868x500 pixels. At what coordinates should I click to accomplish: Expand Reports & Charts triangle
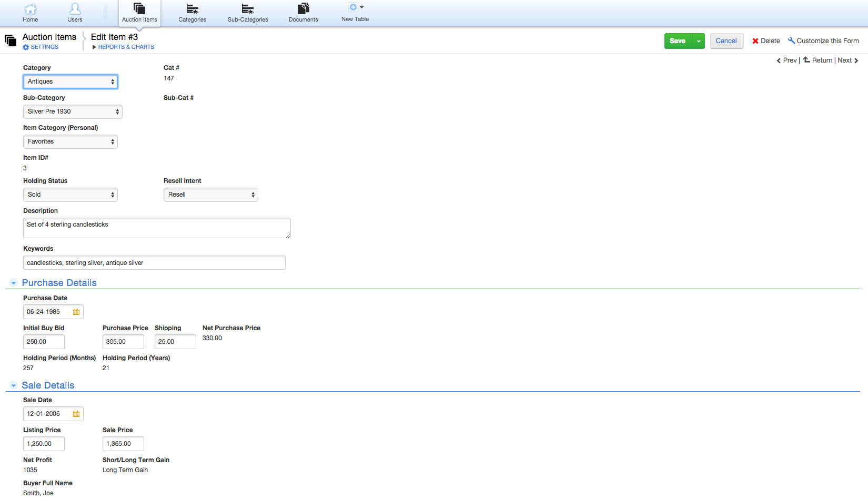(x=94, y=47)
